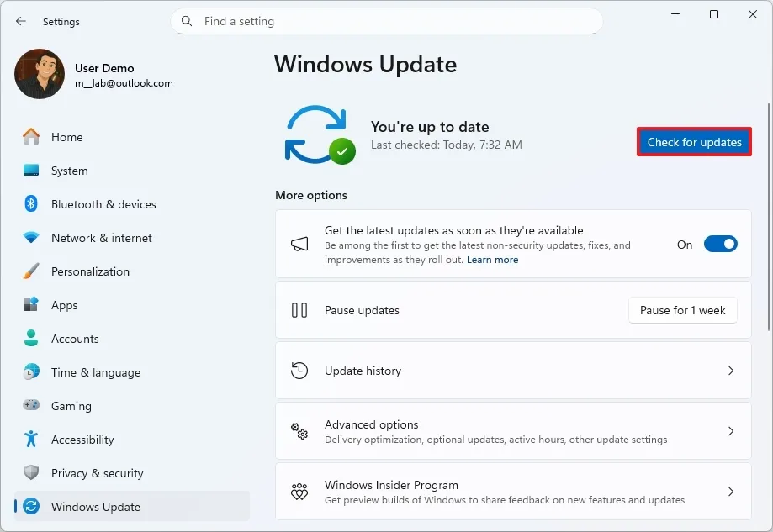Expand the Advanced options chevron

729,430
